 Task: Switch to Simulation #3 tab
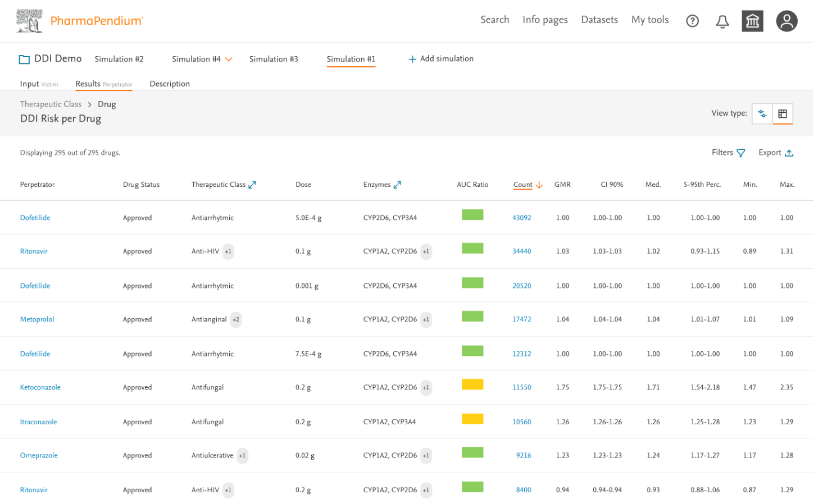coord(274,59)
